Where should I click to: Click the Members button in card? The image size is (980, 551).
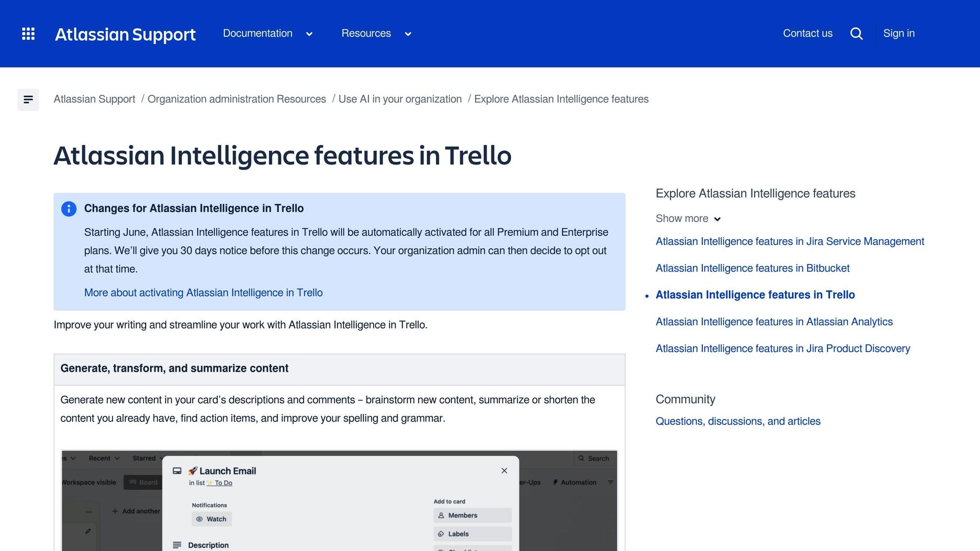point(472,515)
